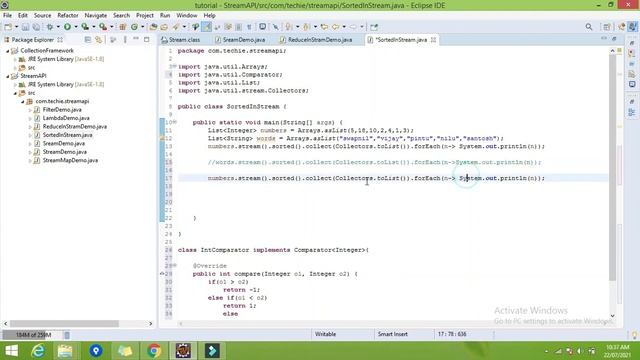This screenshot has width=640, height=360.
Task: Switch to the SreamDemo.java editor tab
Action: (x=240, y=40)
